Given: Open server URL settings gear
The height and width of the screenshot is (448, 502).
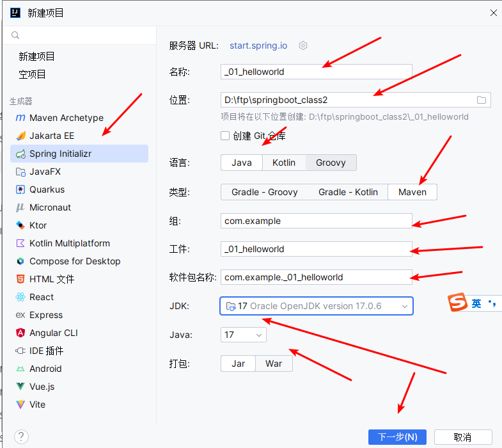Looking at the screenshot, I should pyautogui.click(x=303, y=45).
